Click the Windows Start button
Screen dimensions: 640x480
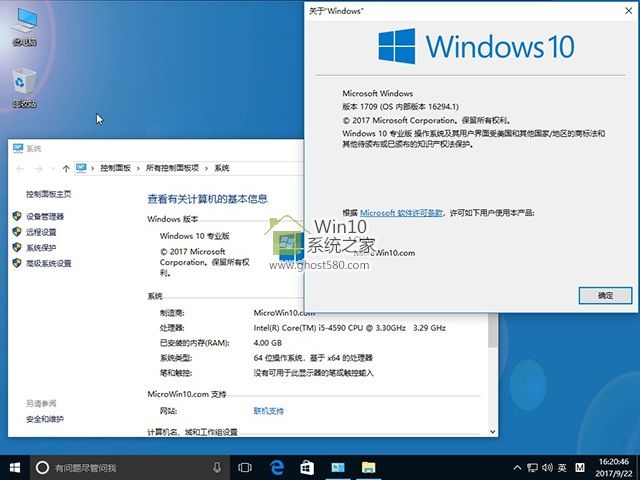pyautogui.click(x=15, y=467)
